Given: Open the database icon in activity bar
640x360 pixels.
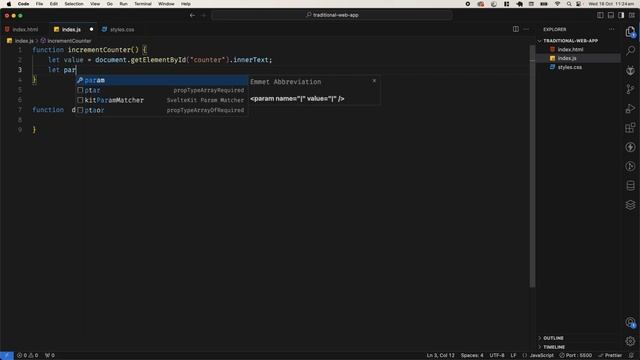Looking at the screenshot, I should 630,186.
